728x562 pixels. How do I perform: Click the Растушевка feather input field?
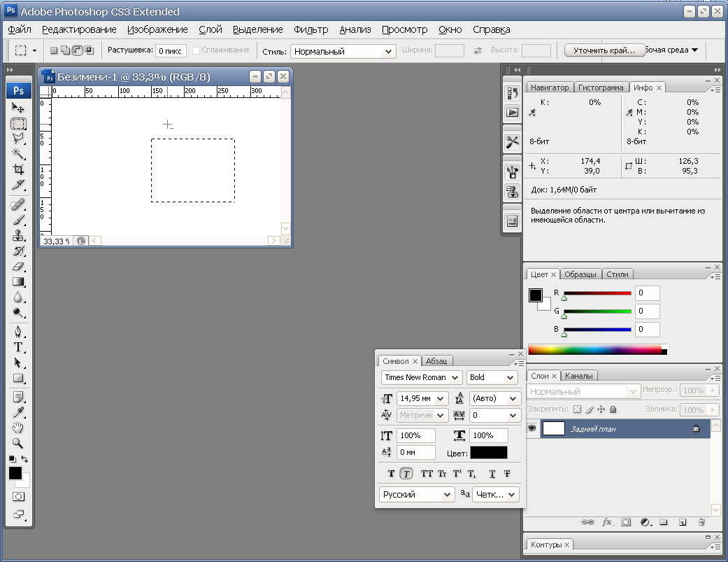(171, 50)
